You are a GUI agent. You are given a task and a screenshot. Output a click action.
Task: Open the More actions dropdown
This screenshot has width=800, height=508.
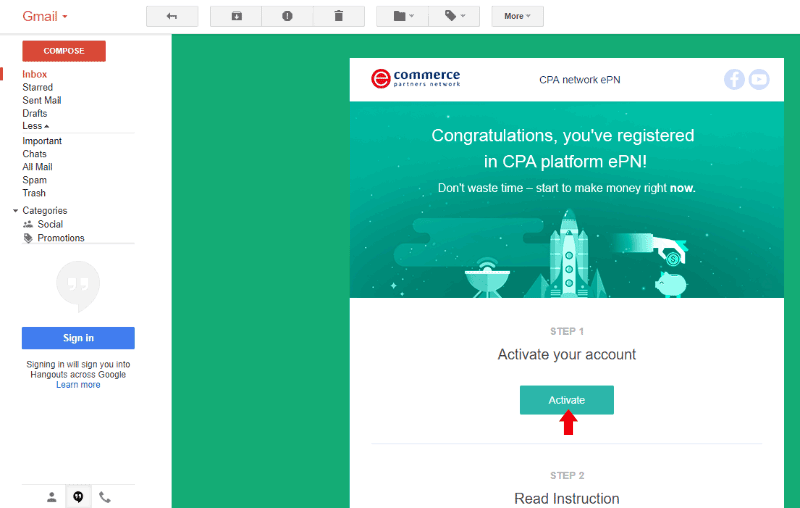pos(517,16)
